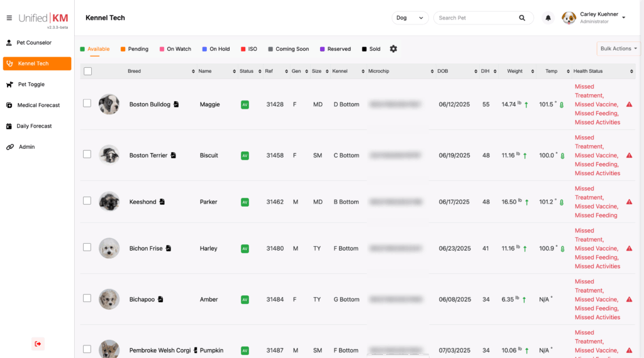Click the Pet Toggle dog icon

tap(9, 85)
